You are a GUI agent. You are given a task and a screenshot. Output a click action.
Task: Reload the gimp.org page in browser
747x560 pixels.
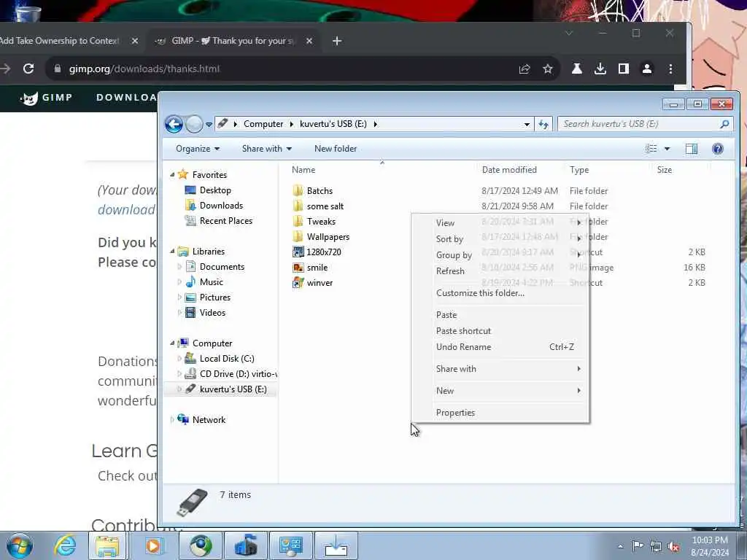point(28,69)
